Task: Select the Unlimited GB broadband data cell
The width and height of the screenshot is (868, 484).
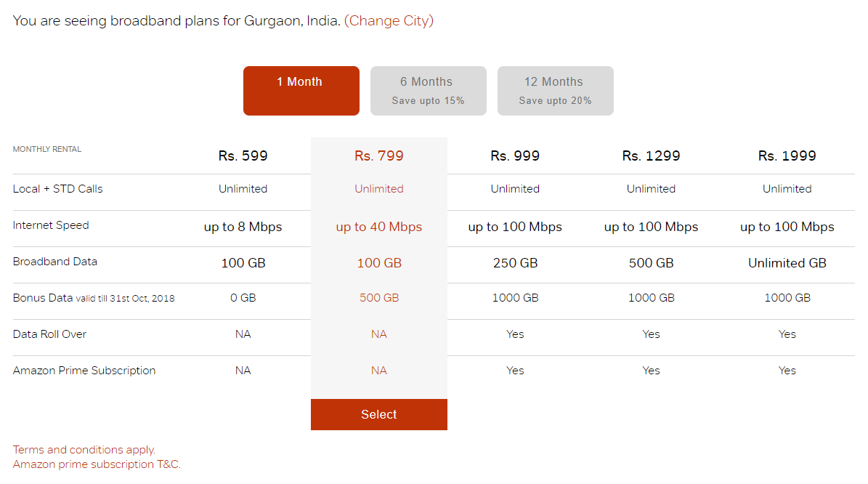Action: tap(787, 263)
